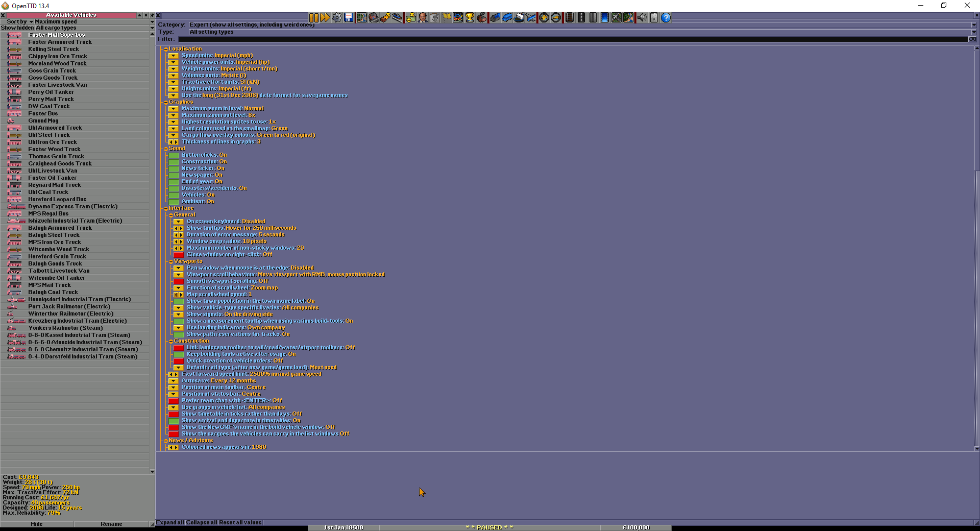The image size is (980, 531).
Task: Open the Maximum zoom in level dropdown
Action: pos(174,109)
